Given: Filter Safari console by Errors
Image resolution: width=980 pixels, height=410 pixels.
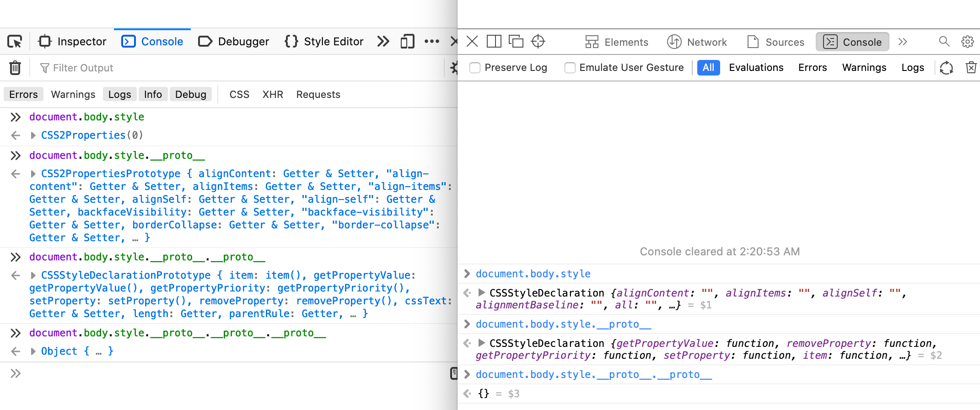Looking at the screenshot, I should 812,68.
